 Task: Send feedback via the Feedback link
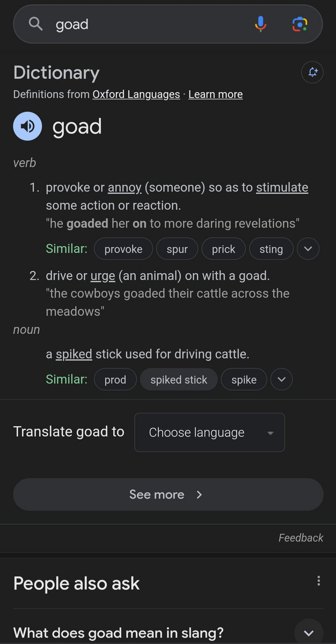[301, 538]
